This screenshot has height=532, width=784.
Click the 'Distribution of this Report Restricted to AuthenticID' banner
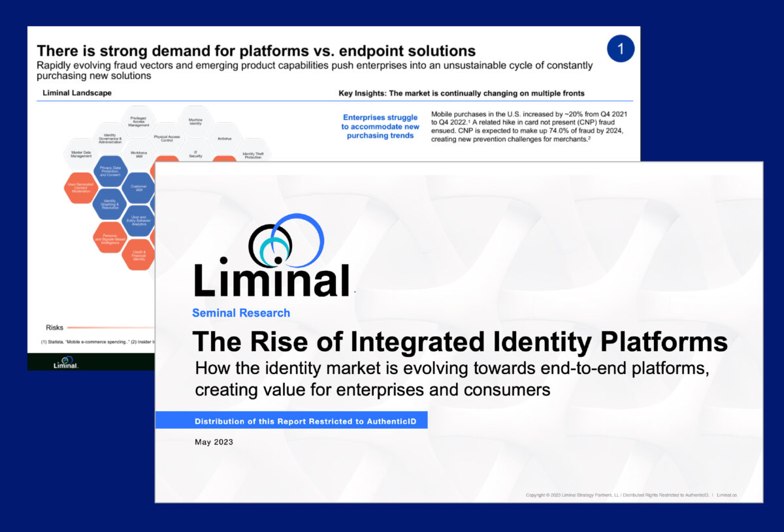pos(291,421)
